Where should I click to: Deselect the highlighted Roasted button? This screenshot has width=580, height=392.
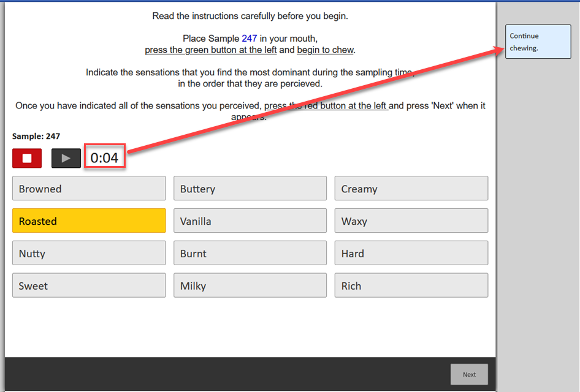coord(89,221)
